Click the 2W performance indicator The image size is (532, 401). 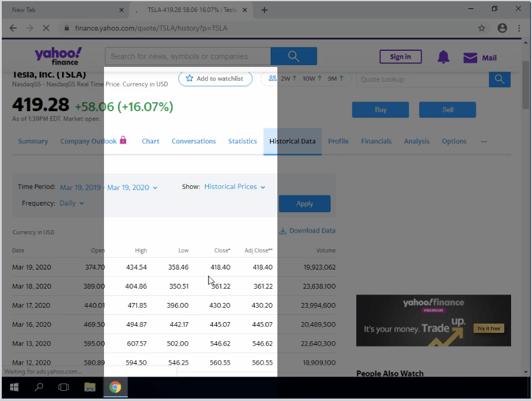[x=287, y=78]
